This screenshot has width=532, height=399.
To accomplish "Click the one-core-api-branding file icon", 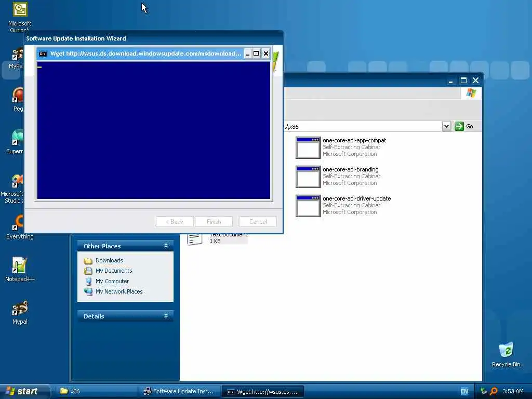I will [x=308, y=177].
